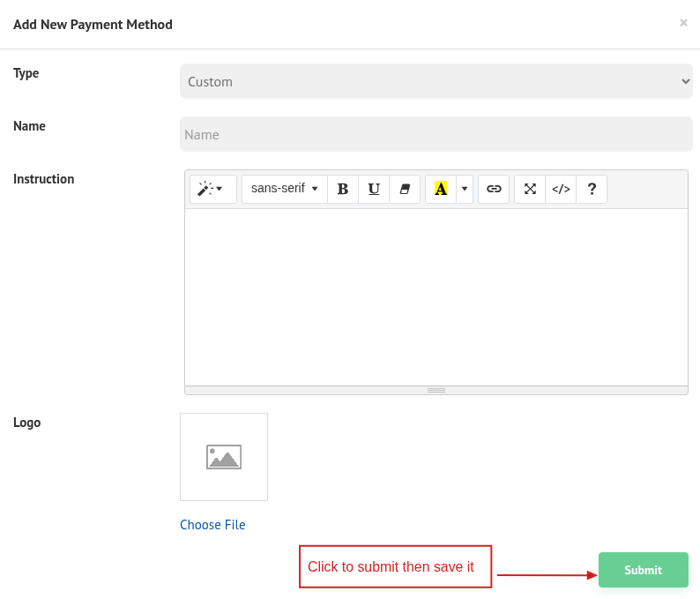Click the logo image placeholder

(x=224, y=457)
